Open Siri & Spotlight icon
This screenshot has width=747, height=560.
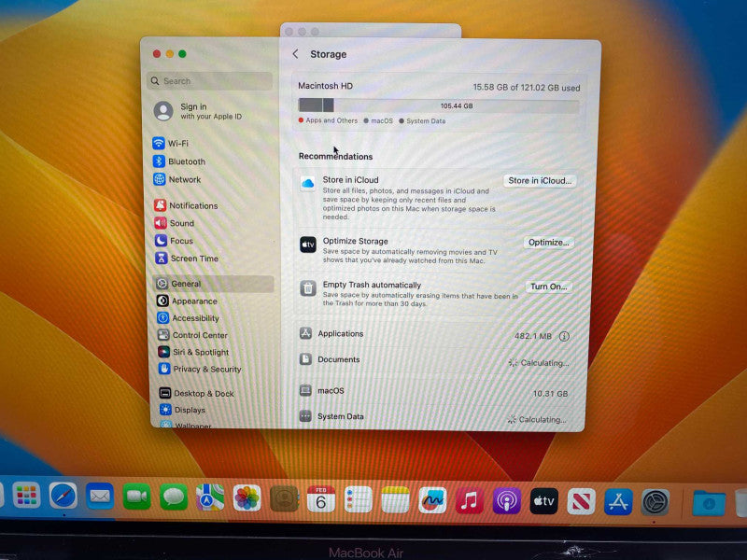164,352
